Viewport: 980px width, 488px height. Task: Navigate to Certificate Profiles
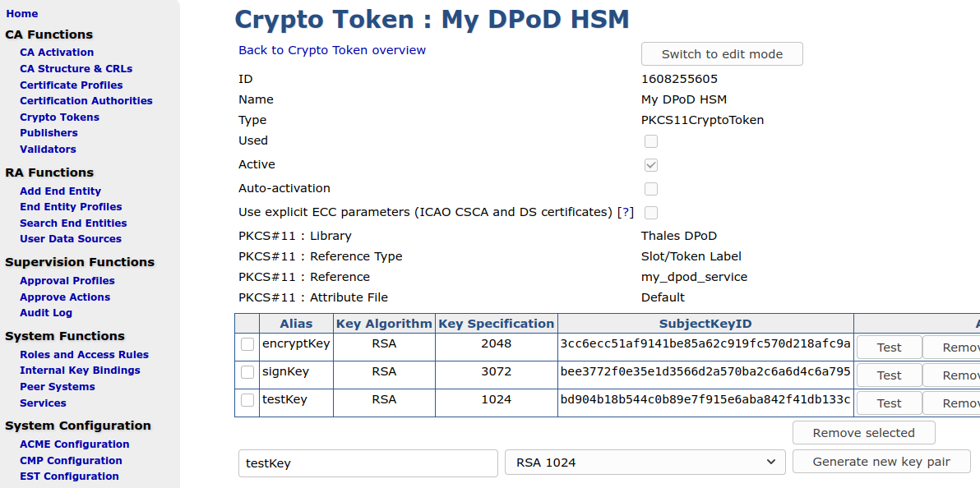click(72, 85)
